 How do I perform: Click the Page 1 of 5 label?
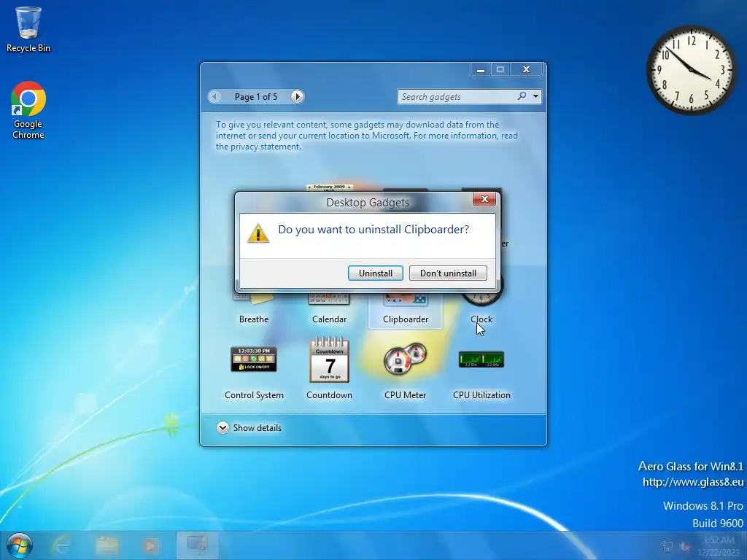point(256,97)
